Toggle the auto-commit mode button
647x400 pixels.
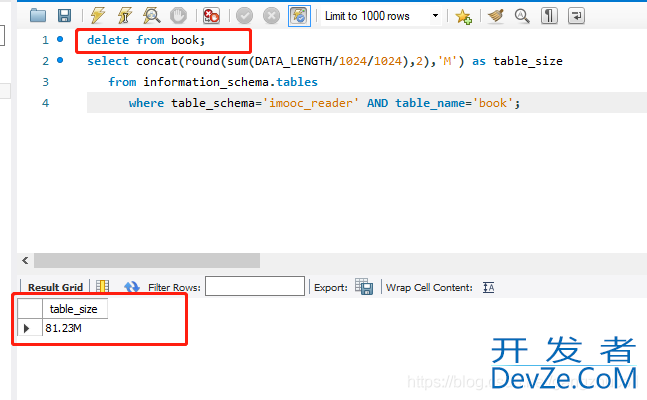pos(298,16)
